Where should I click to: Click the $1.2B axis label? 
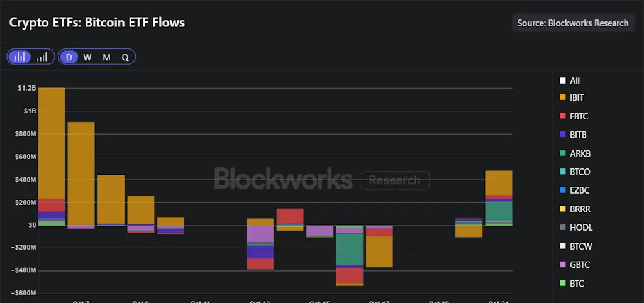pos(27,88)
